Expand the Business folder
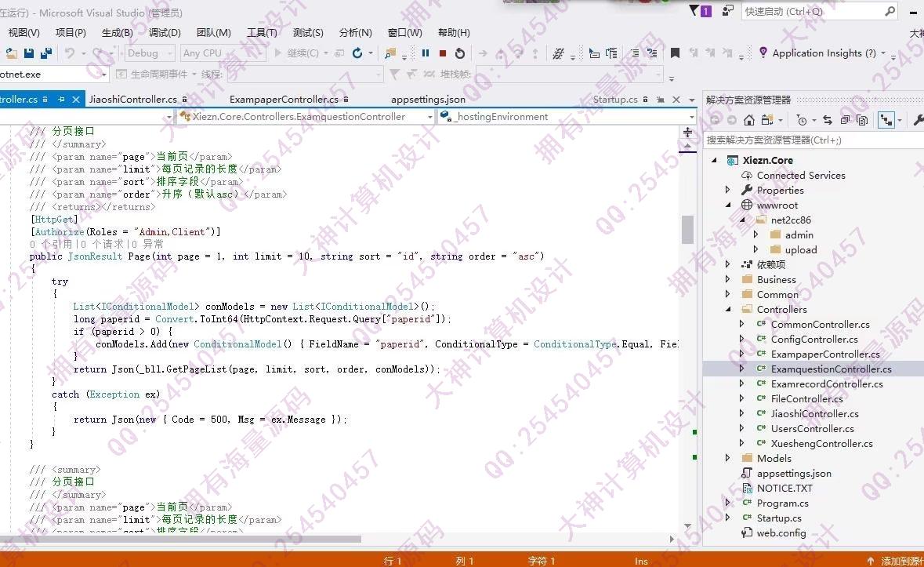The image size is (924, 567). pyautogui.click(x=728, y=278)
